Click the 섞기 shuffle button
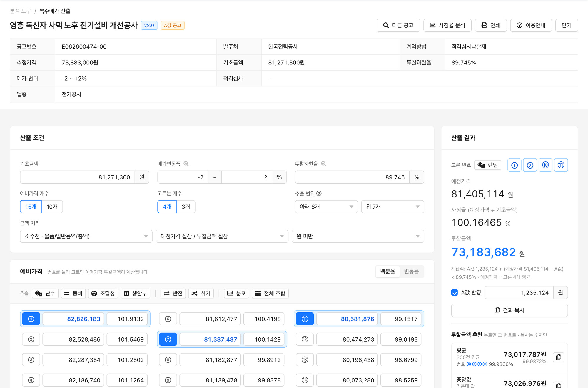588x388 pixels. (x=201, y=293)
